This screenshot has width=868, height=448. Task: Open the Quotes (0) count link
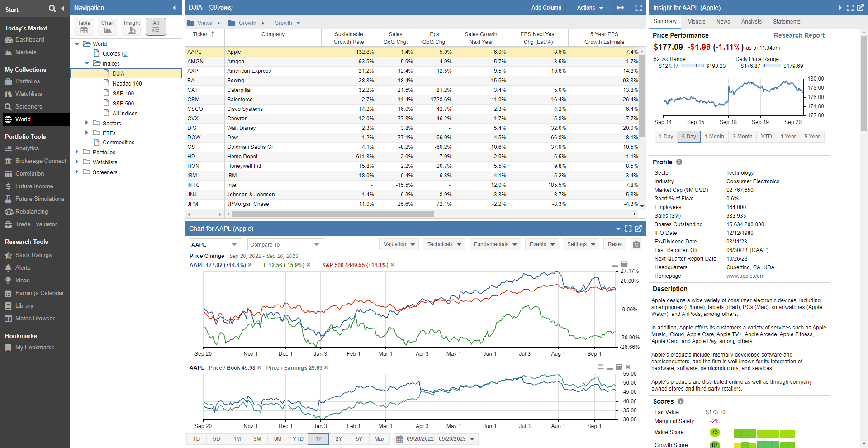[125, 54]
